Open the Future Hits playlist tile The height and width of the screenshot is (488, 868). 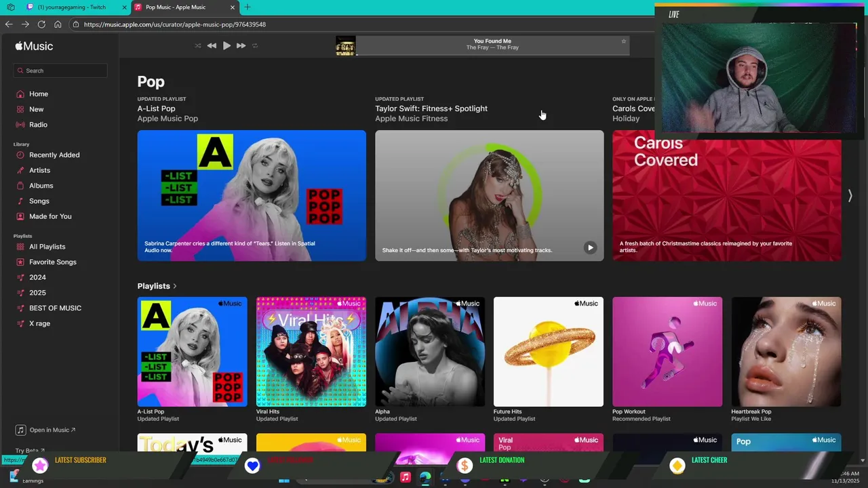[x=549, y=352]
